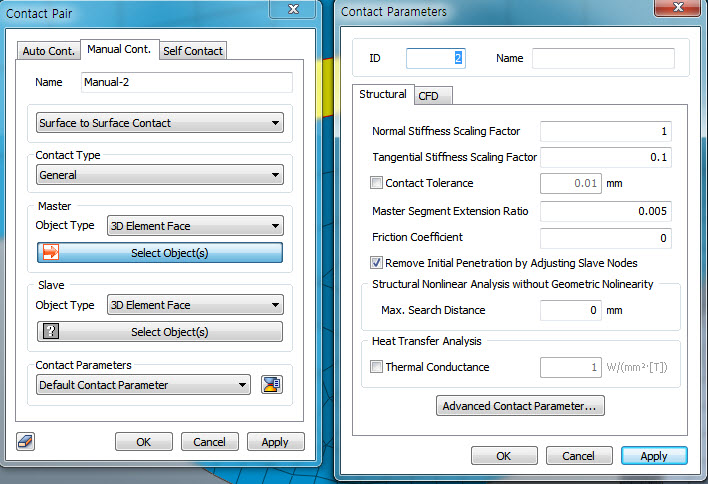708x484 pixels.
Task: Click Cancel in the Contact Parameters dialog
Action: [579, 456]
